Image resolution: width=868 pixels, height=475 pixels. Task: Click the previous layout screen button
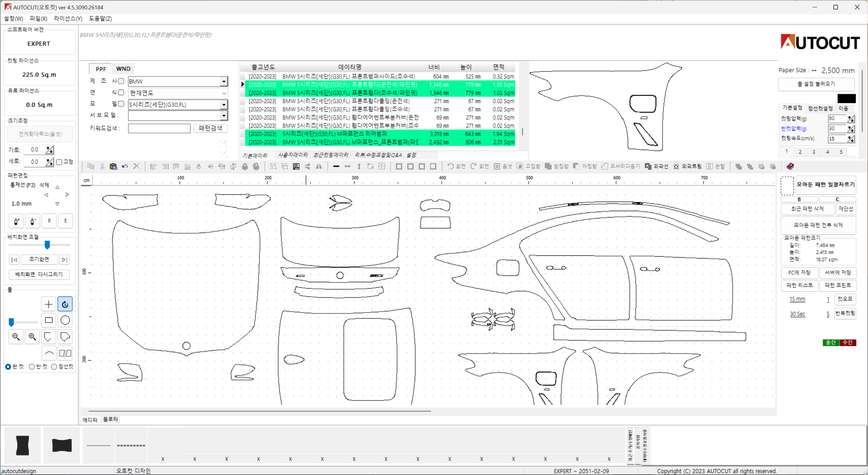point(14,260)
